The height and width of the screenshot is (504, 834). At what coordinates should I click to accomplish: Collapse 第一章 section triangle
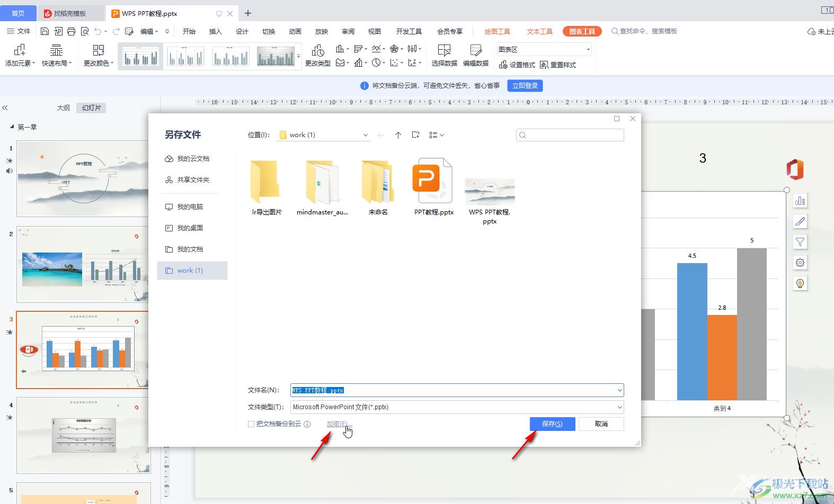point(12,127)
